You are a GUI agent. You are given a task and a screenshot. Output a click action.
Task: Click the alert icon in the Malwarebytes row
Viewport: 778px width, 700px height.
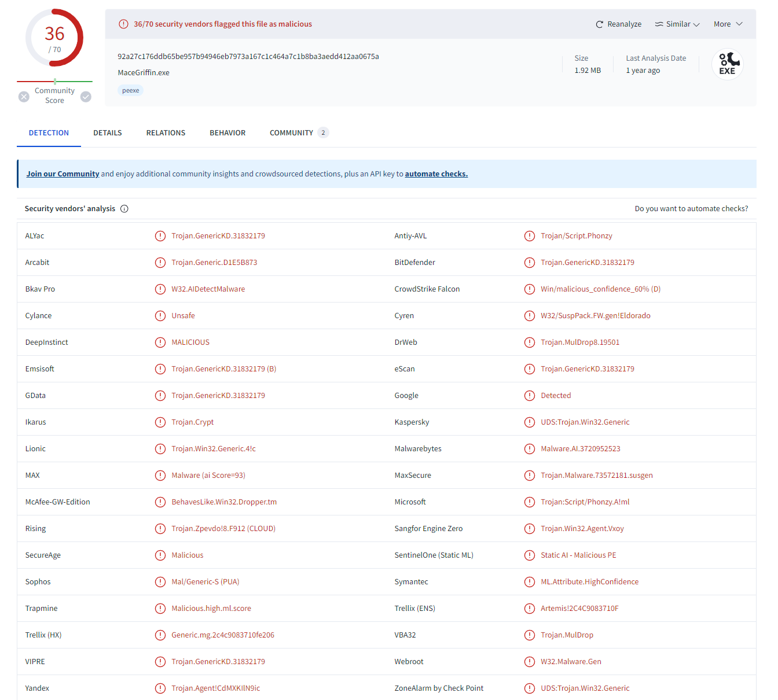tap(530, 449)
